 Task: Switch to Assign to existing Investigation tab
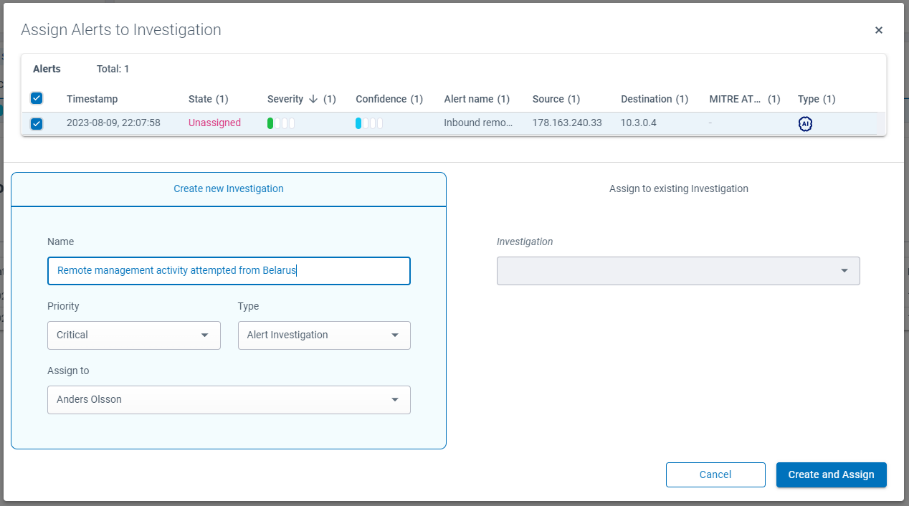[x=678, y=189]
